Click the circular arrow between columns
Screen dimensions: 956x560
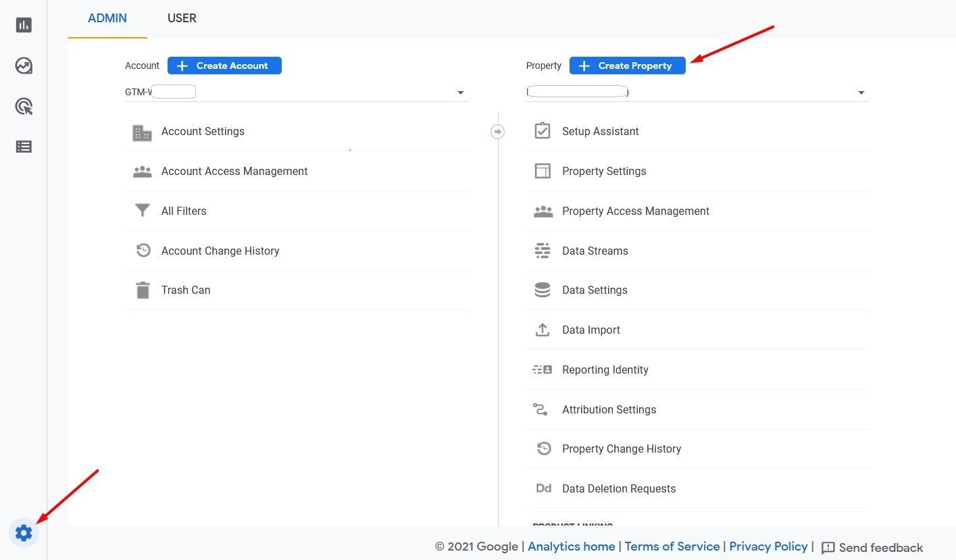pos(497,132)
